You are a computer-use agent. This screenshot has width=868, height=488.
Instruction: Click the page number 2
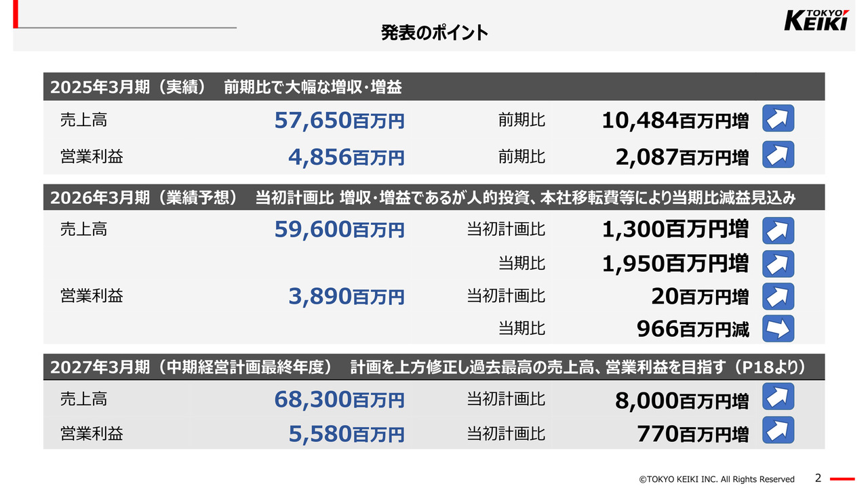click(x=818, y=478)
